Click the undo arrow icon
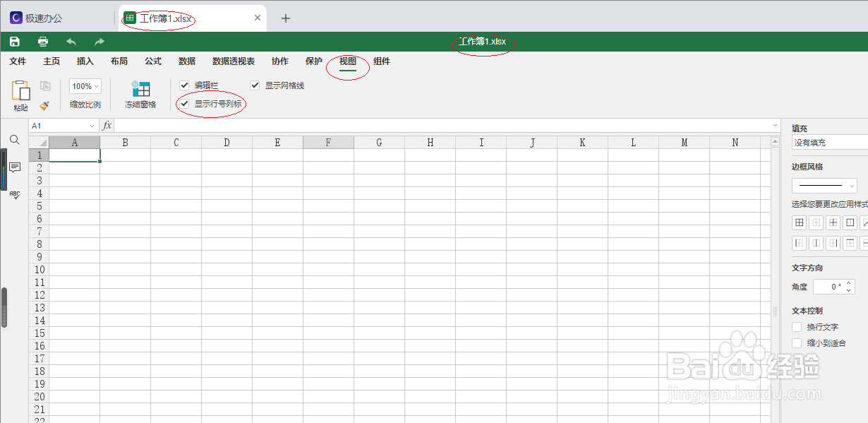 tap(71, 42)
